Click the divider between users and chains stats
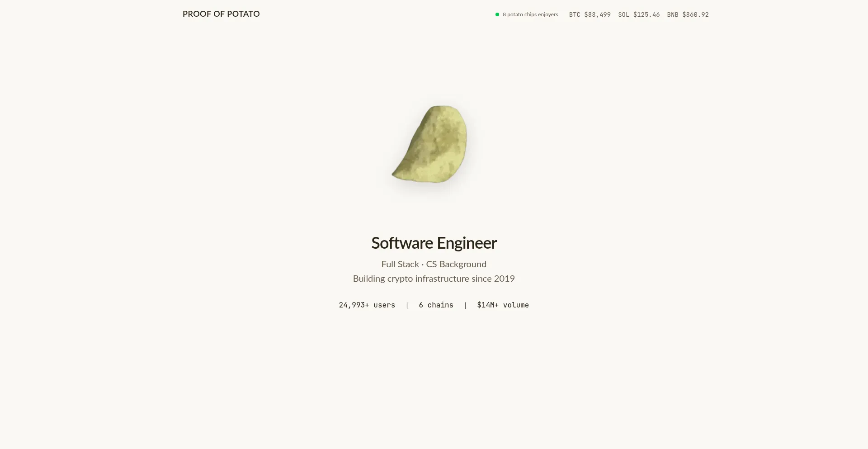Screen dimensions: 868x449 click(x=406, y=305)
